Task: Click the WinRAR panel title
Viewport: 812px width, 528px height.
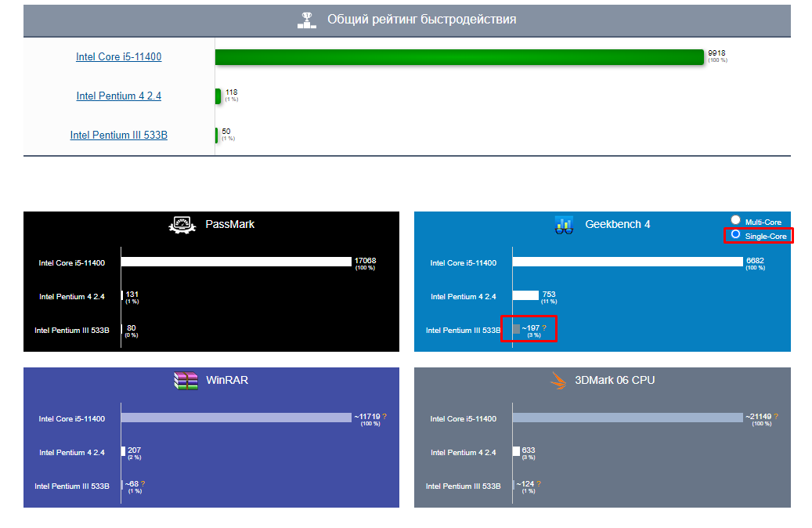Action: [227, 380]
